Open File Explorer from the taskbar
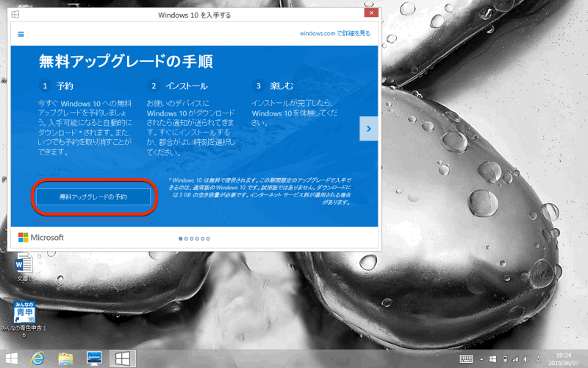Viewport: 588px width, 368px height. 65,358
